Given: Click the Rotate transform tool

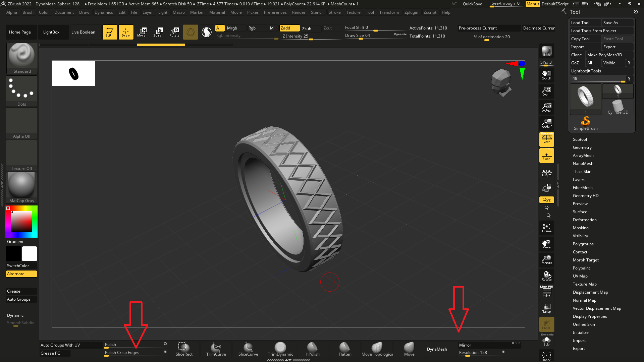Looking at the screenshot, I should pos(174,32).
